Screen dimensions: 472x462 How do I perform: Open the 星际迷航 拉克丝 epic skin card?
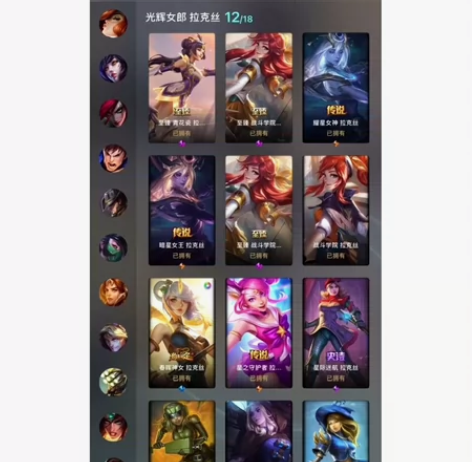pos(336,333)
